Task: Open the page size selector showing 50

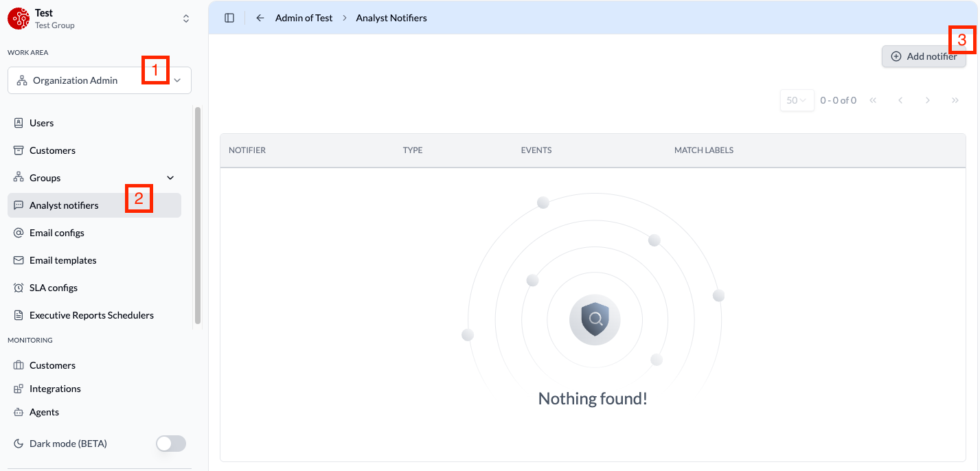Action: pos(797,100)
